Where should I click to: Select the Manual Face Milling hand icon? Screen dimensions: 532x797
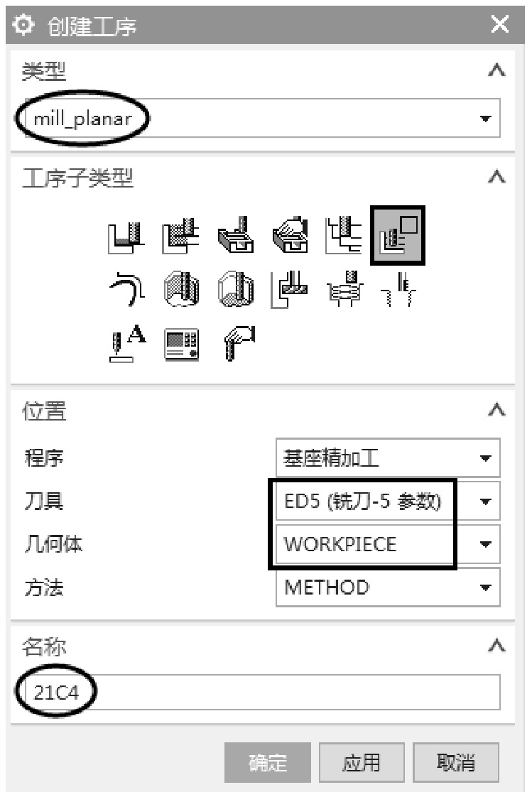pyautogui.click(x=290, y=235)
